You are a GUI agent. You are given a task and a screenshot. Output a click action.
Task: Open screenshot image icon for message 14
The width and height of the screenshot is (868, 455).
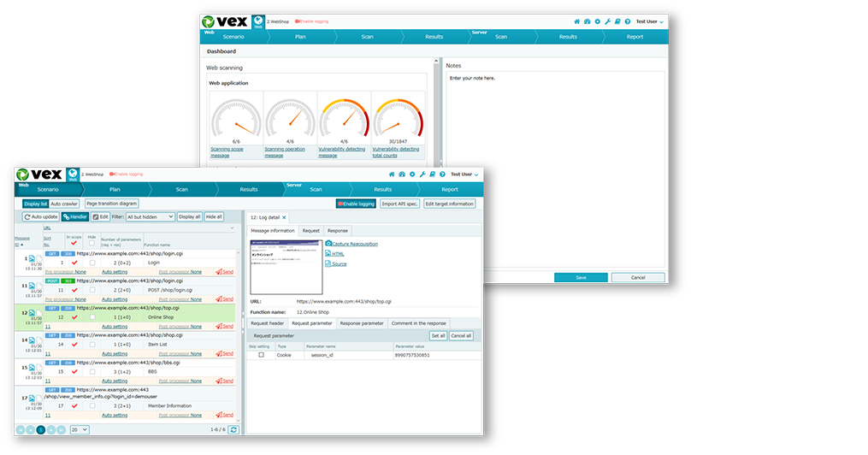click(32, 340)
